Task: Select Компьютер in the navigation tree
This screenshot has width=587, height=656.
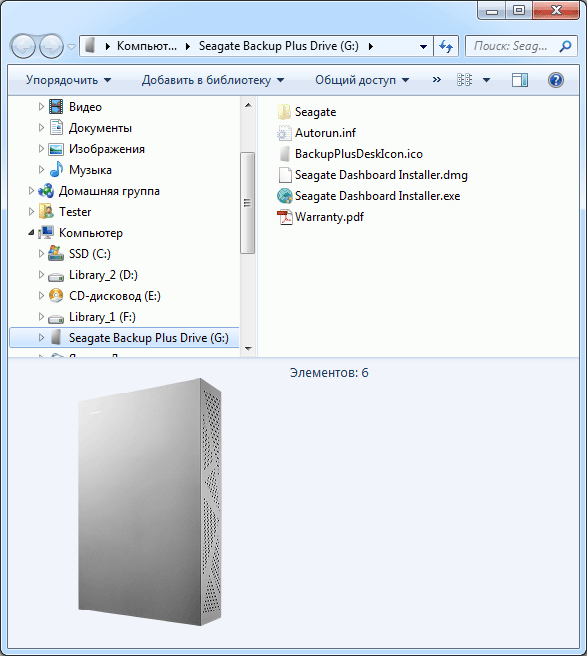Action: pos(91,233)
